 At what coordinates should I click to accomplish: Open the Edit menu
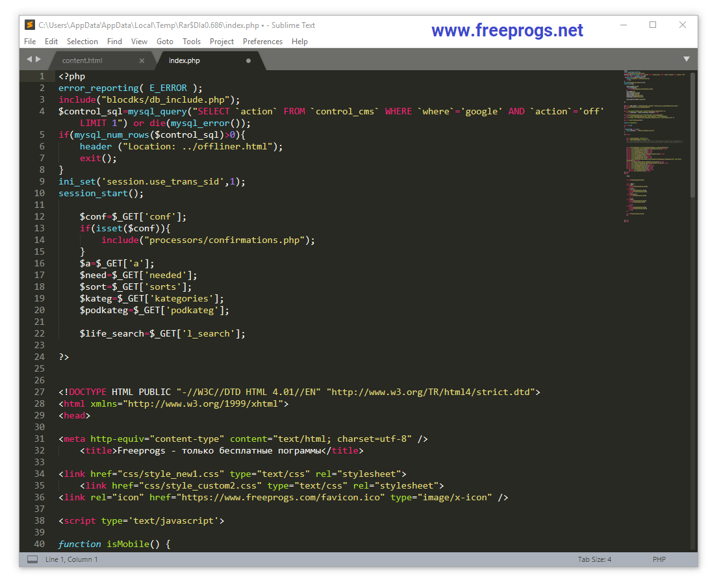coord(51,42)
